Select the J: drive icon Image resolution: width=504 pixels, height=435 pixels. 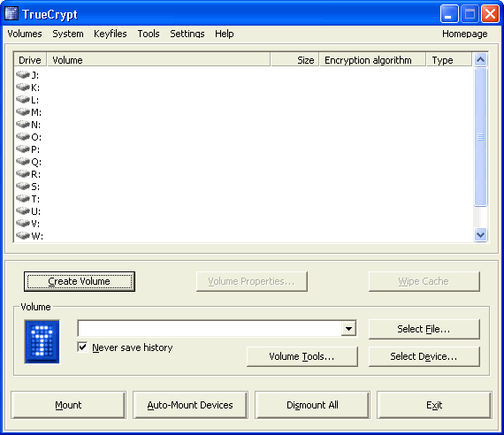23,75
